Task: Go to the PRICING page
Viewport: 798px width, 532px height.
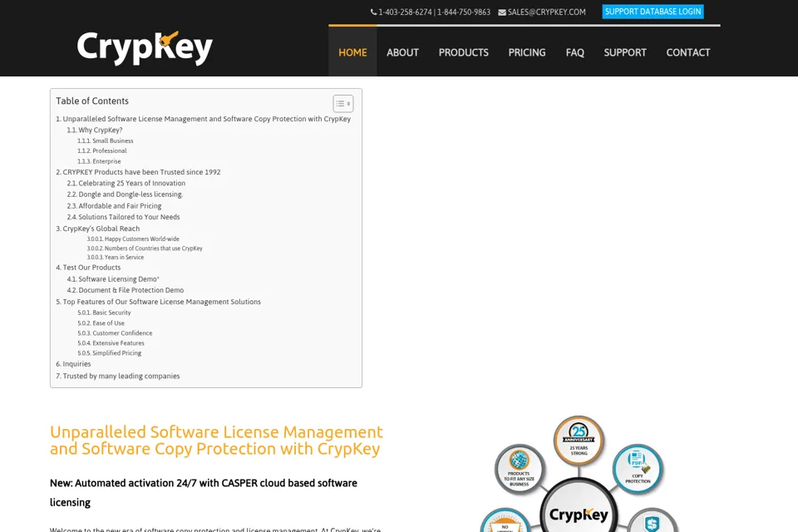Action: (527, 52)
